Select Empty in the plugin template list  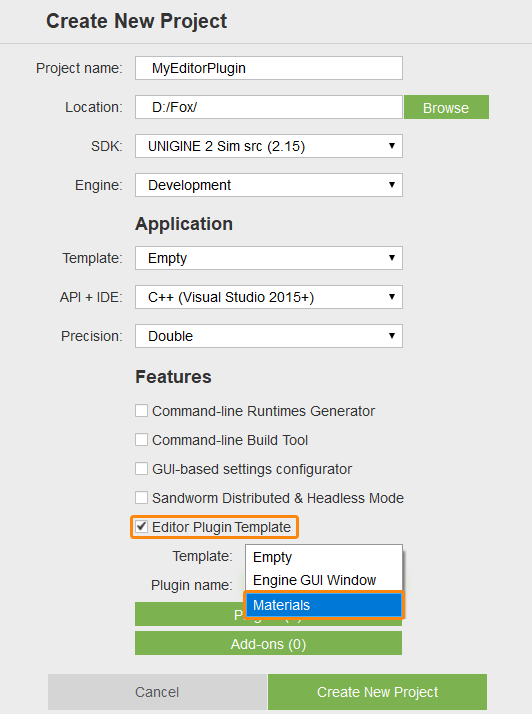pyautogui.click(x=324, y=557)
